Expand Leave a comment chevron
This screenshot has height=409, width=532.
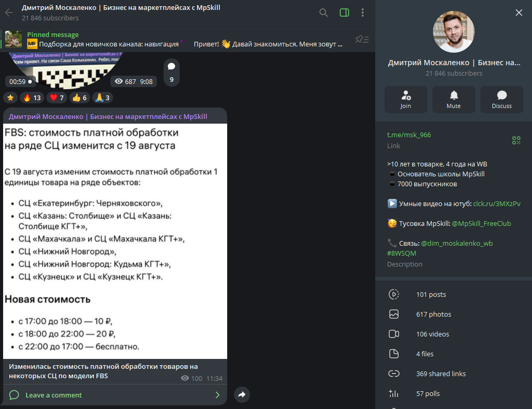click(x=217, y=395)
